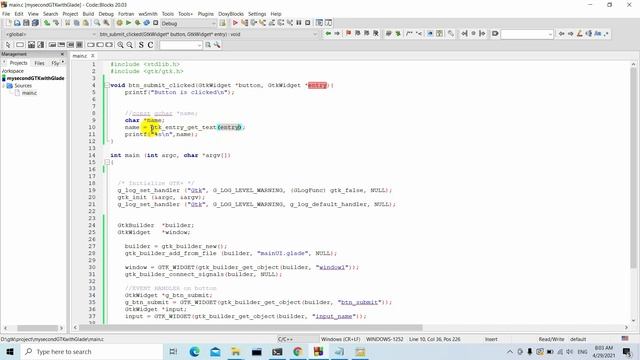Open the Replace toolbar icon
The image size is (640, 360).
(106, 23)
